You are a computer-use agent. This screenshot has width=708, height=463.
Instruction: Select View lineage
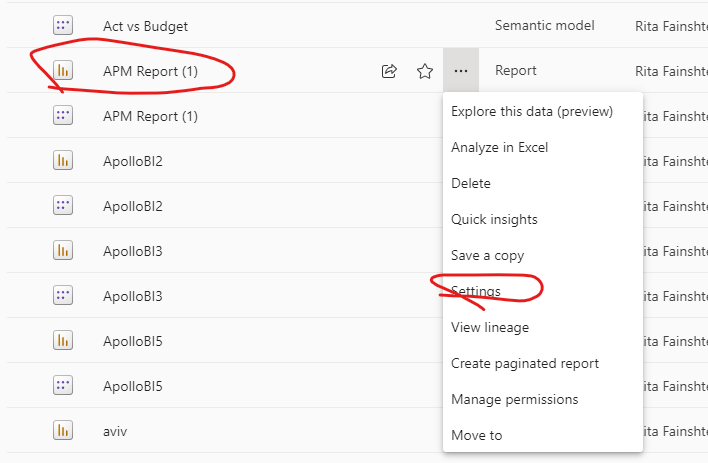tap(490, 327)
